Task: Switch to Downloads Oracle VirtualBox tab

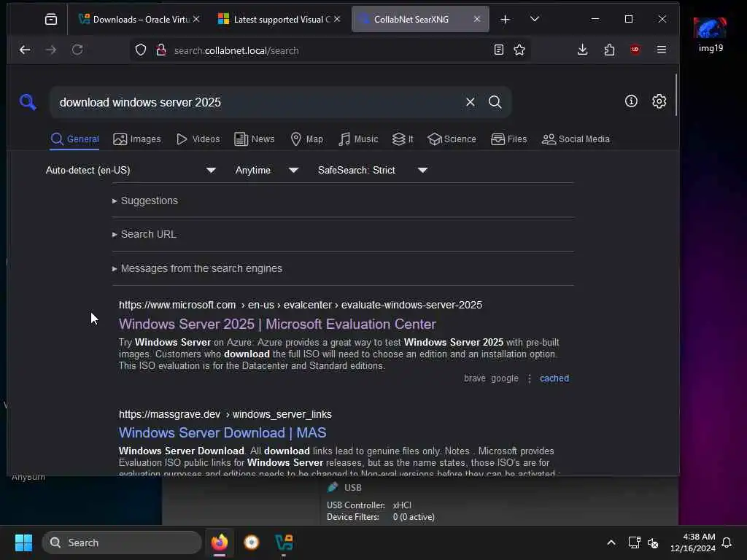Action: (x=135, y=19)
